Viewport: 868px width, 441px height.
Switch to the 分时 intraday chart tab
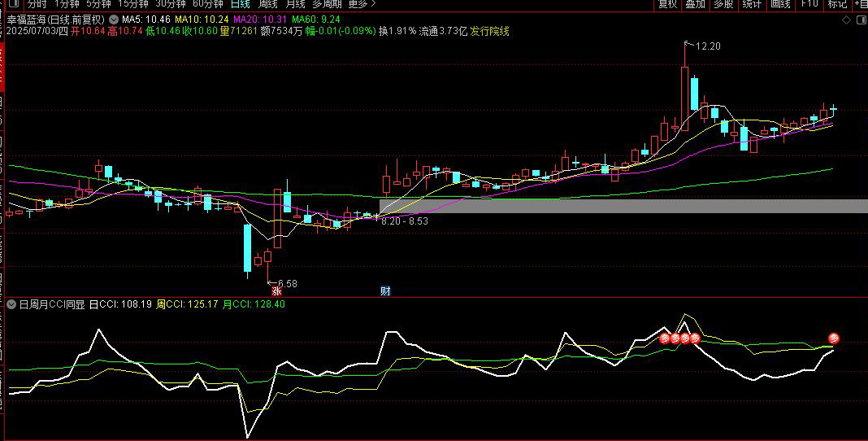pyautogui.click(x=37, y=4)
